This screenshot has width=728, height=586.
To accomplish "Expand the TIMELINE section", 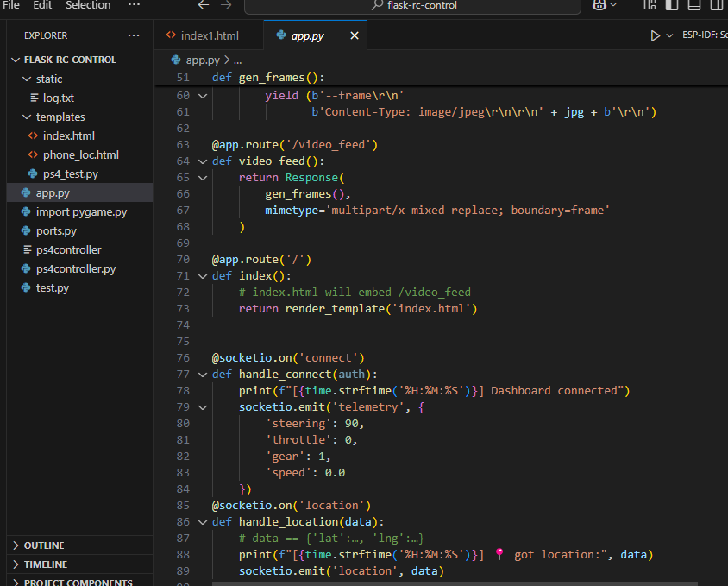I will coord(80,564).
